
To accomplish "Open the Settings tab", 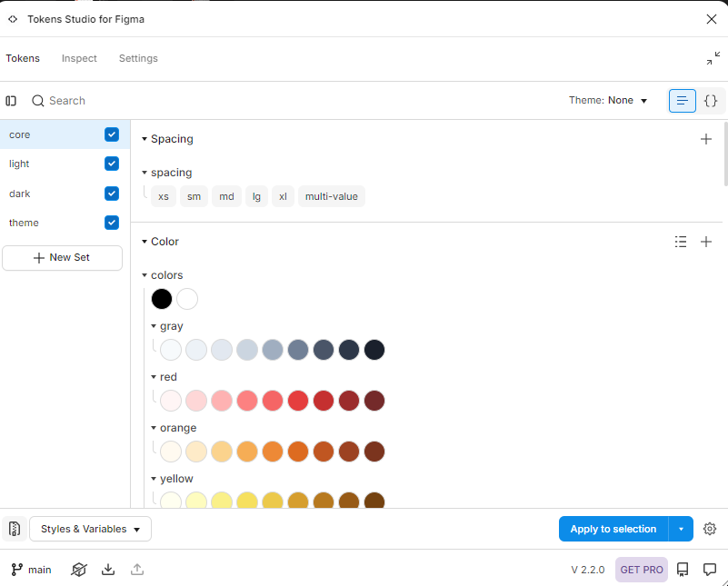I will 138,58.
